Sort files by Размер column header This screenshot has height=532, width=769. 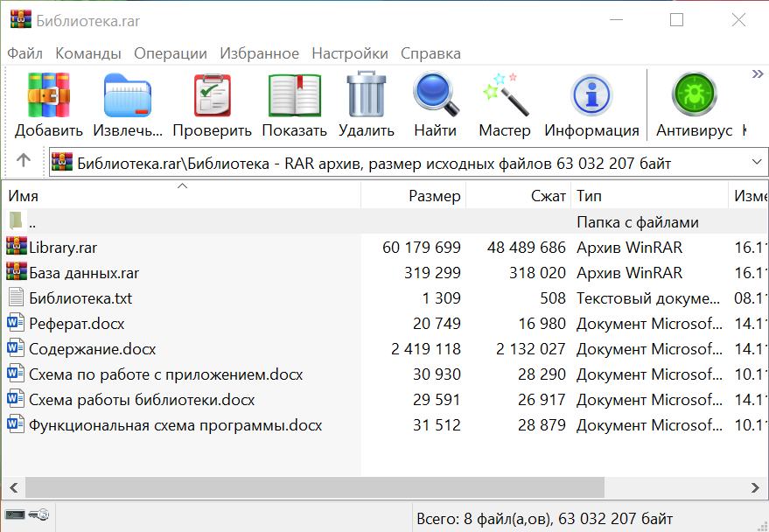(x=434, y=196)
